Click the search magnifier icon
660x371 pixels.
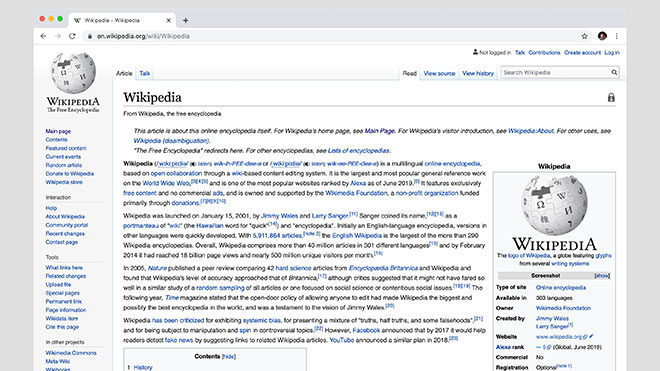click(x=614, y=72)
